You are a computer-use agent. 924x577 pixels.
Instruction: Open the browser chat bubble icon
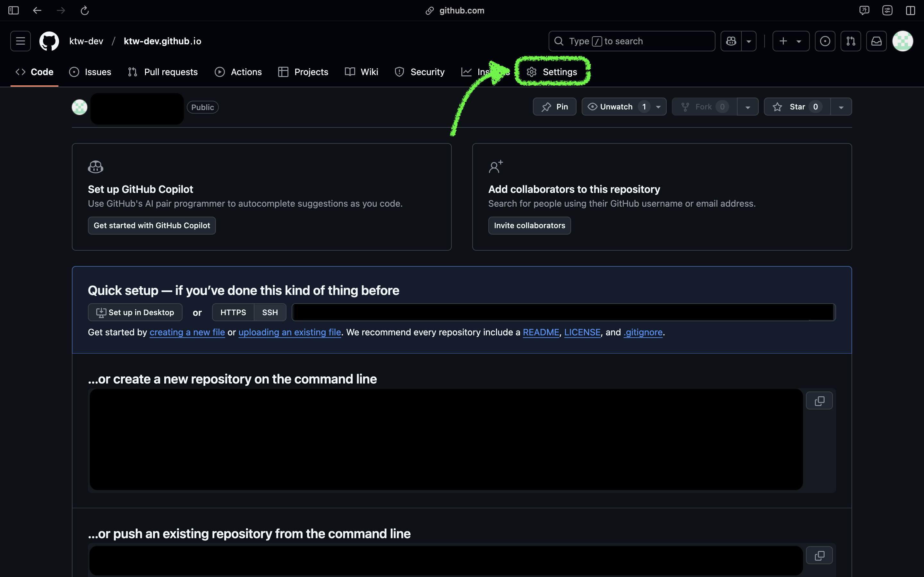click(864, 10)
